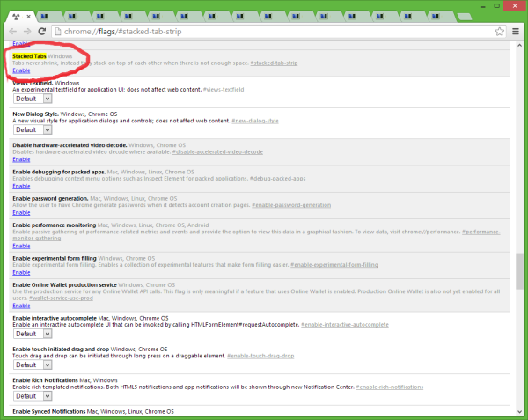Image resolution: width=528 pixels, height=420 pixels.
Task: Go back using the browser back arrow
Action: [x=13, y=32]
